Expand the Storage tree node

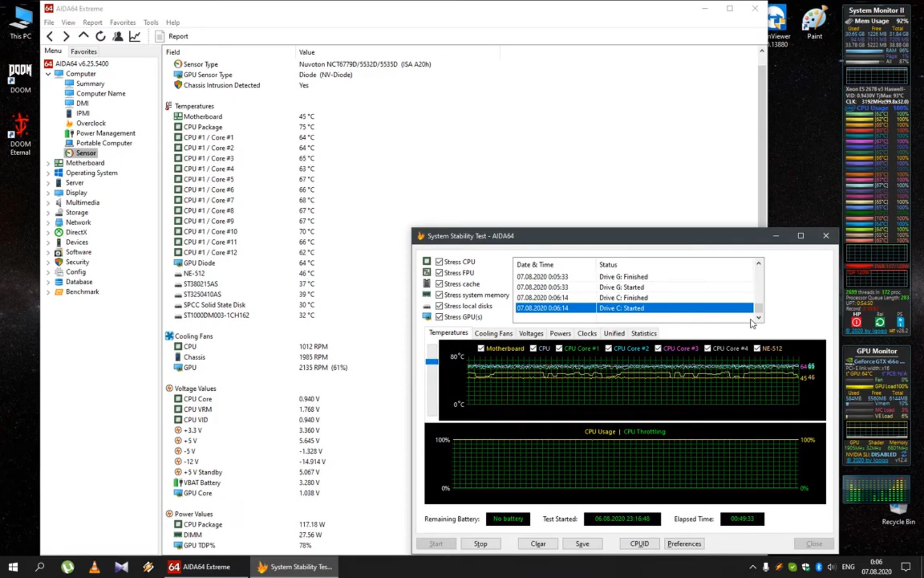click(x=48, y=212)
